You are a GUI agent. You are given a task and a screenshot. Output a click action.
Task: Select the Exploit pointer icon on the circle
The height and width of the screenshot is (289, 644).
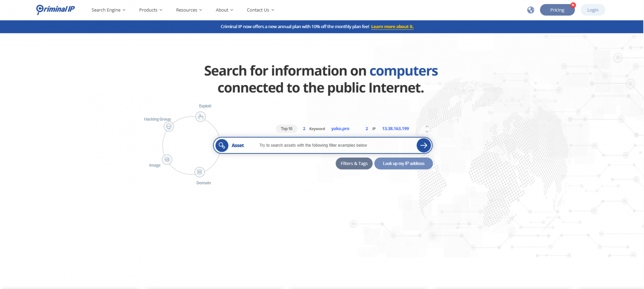tap(201, 117)
